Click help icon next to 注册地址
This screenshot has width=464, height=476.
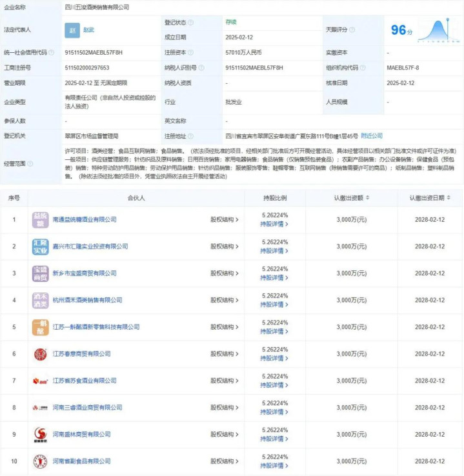click(x=190, y=136)
